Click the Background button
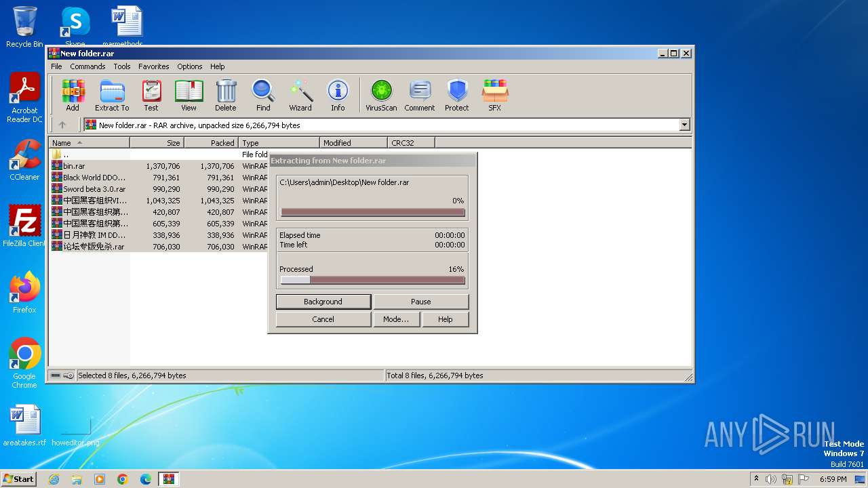The image size is (868, 488). point(323,302)
